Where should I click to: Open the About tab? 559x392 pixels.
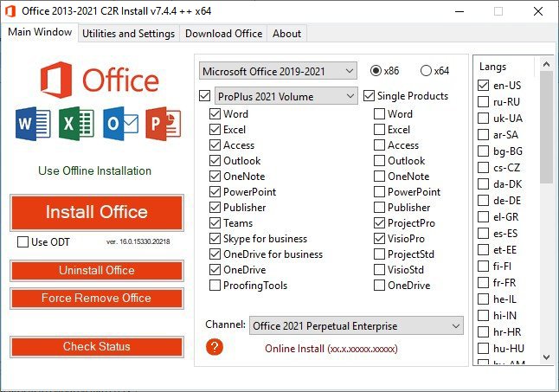286,34
